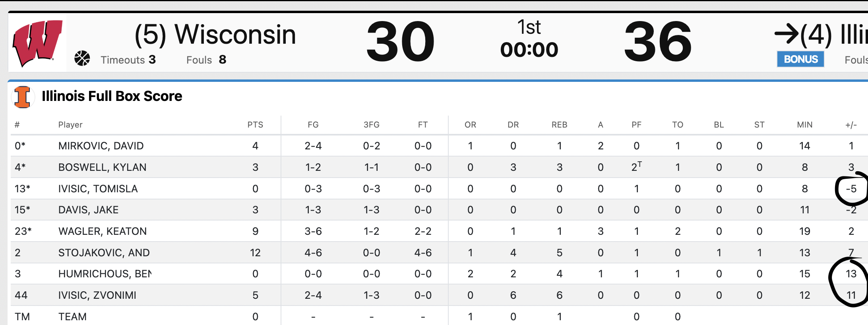868x325 pixels.
Task: Click the Illinois Full Box Score heading
Action: coord(112,96)
